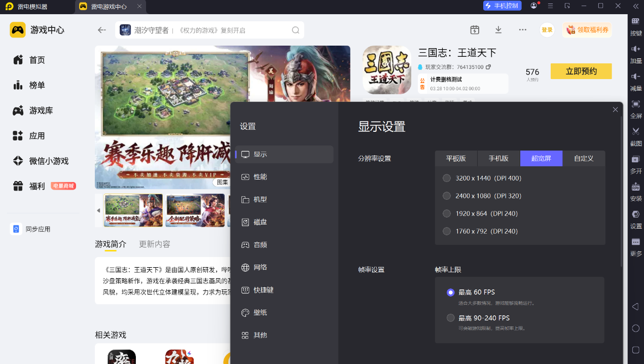Click the install APK (安装) icon
Screen dimensions: 644x364
(635, 187)
